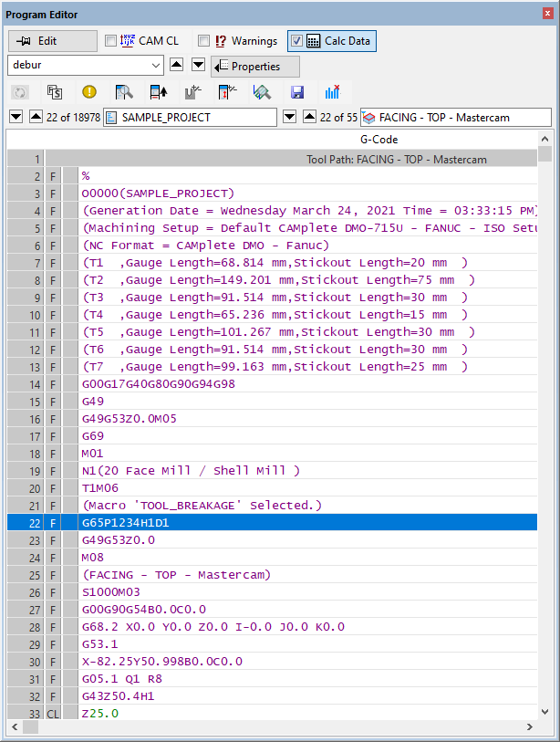Click the copy-sheets 'S' toolbar icon

[x=55, y=92]
